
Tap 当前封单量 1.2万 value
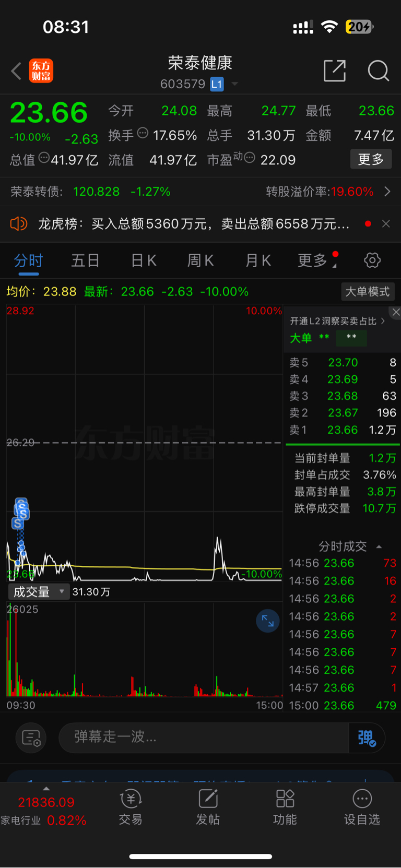[x=382, y=458]
